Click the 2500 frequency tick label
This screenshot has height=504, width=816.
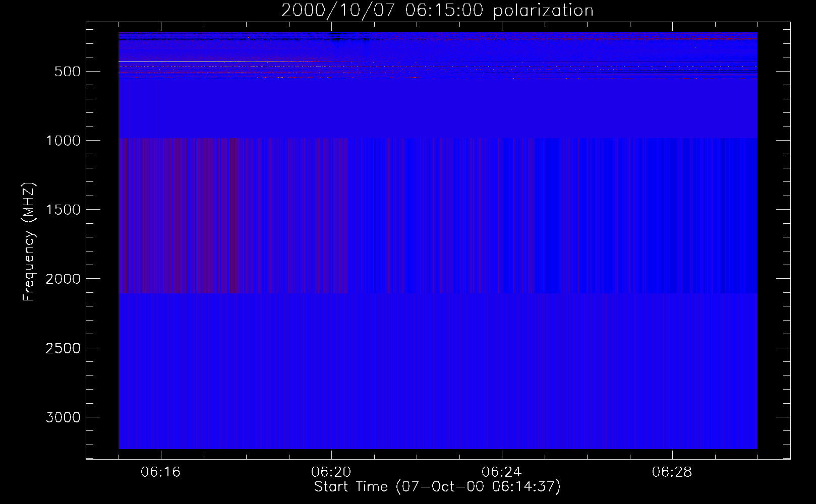pos(63,348)
